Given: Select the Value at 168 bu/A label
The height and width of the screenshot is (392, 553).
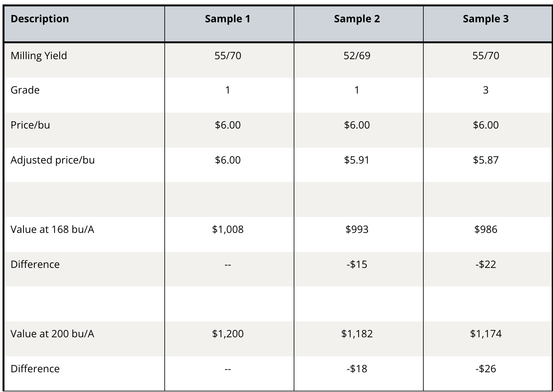Looking at the screenshot, I should click(52, 229).
